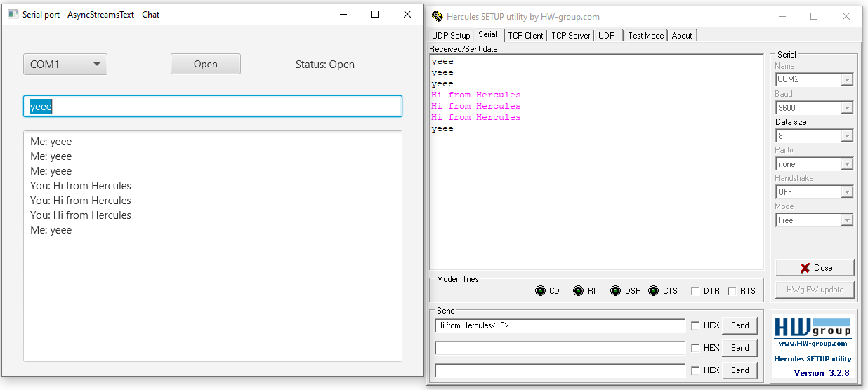
Task: Click the Close serial port button
Action: coord(815,268)
